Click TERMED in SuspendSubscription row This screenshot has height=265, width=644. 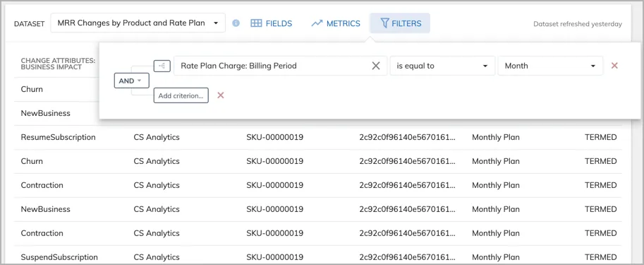coord(601,257)
